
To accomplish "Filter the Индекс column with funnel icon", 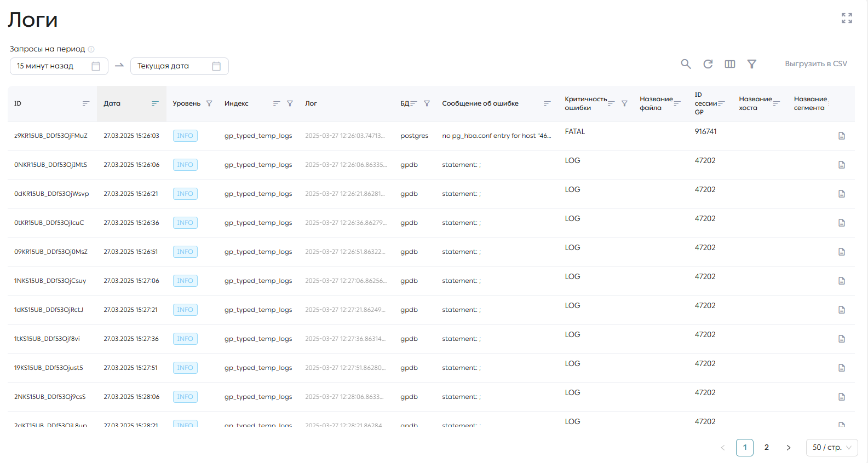I will click(290, 103).
